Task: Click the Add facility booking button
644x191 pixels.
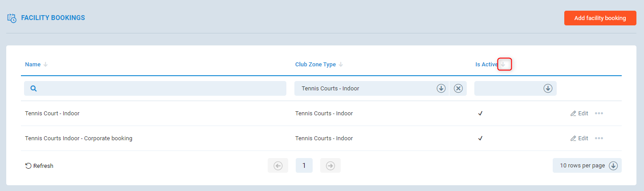Action: click(x=599, y=18)
